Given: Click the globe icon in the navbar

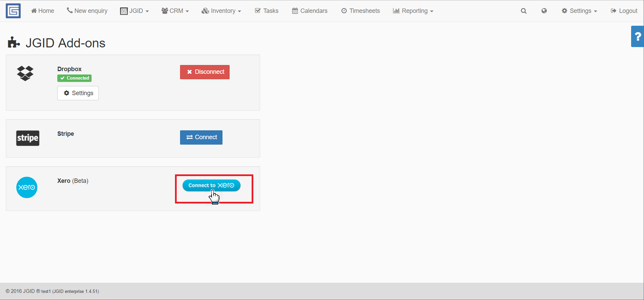Looking at the screenshot, I should point(544,11).
